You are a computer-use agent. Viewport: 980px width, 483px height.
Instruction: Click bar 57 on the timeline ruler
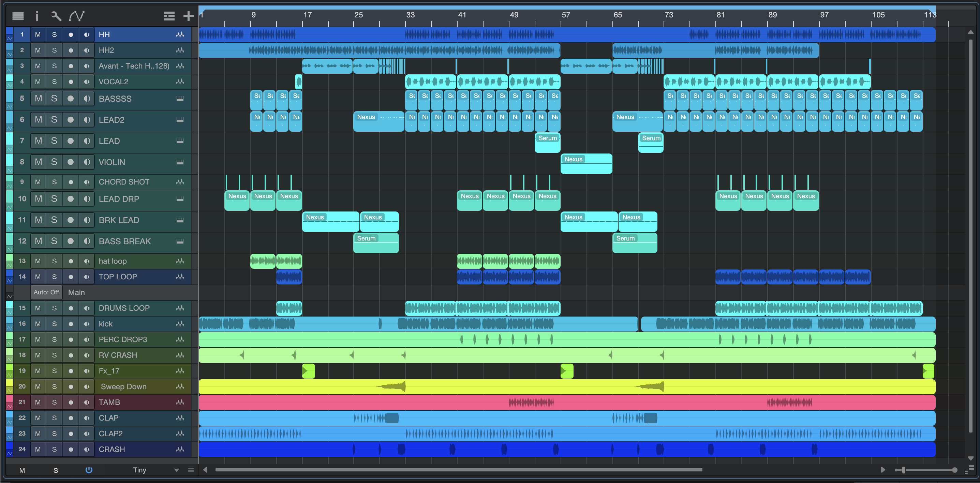[566, 15]
